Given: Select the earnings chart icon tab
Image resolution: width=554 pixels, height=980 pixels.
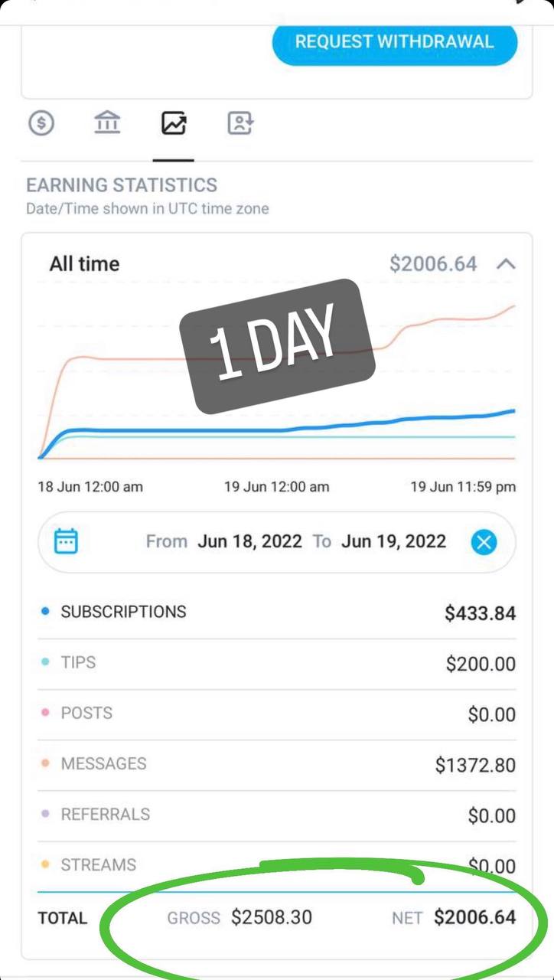Looking at the screenshot, I should click(174, 123).
